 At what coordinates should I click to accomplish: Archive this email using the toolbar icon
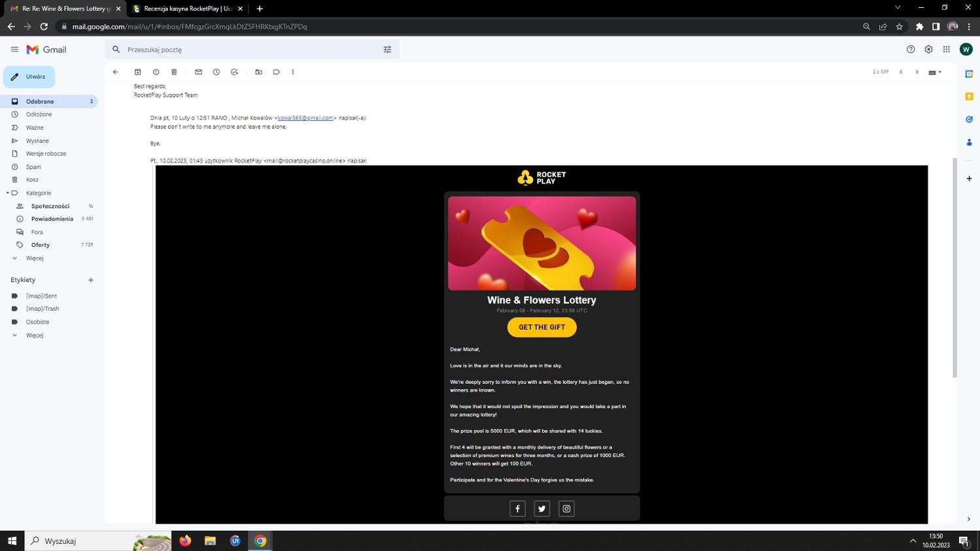[x=138, y=72]
